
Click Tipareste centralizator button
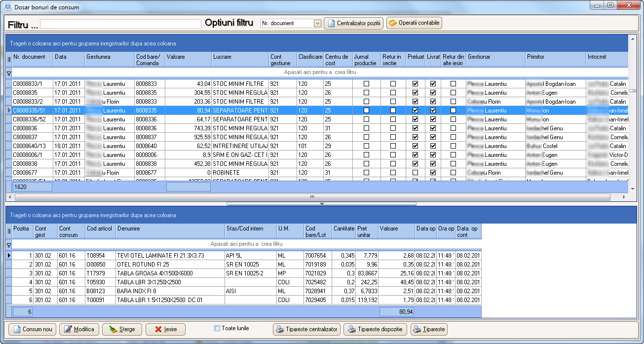(306, 329)
